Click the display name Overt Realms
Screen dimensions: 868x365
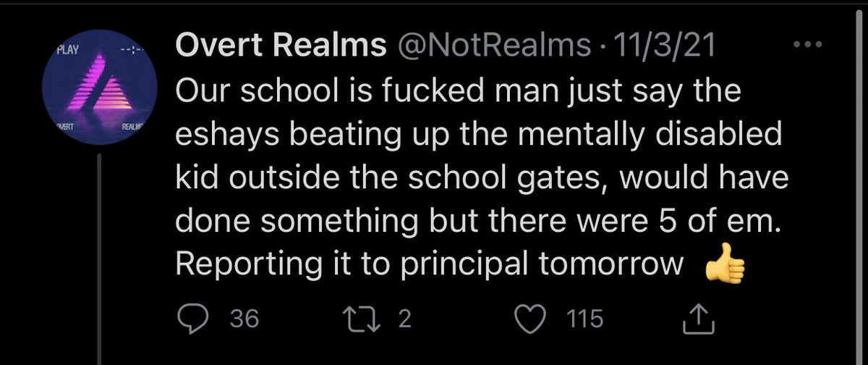(281, 47)
